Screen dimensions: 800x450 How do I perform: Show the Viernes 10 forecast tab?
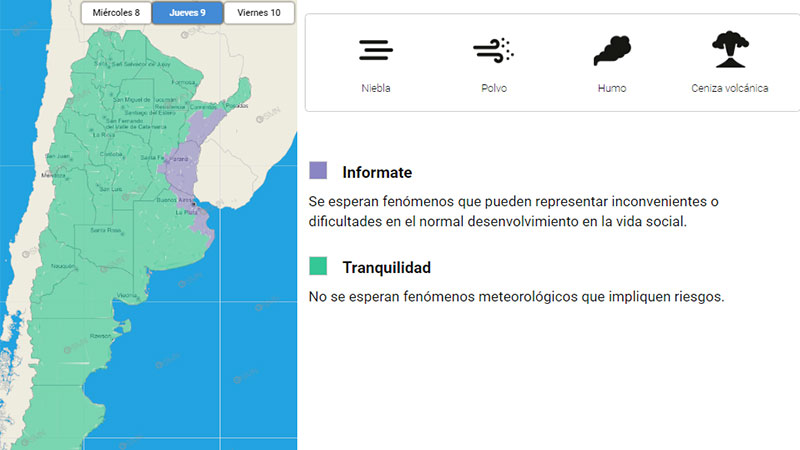click(259, 13)
